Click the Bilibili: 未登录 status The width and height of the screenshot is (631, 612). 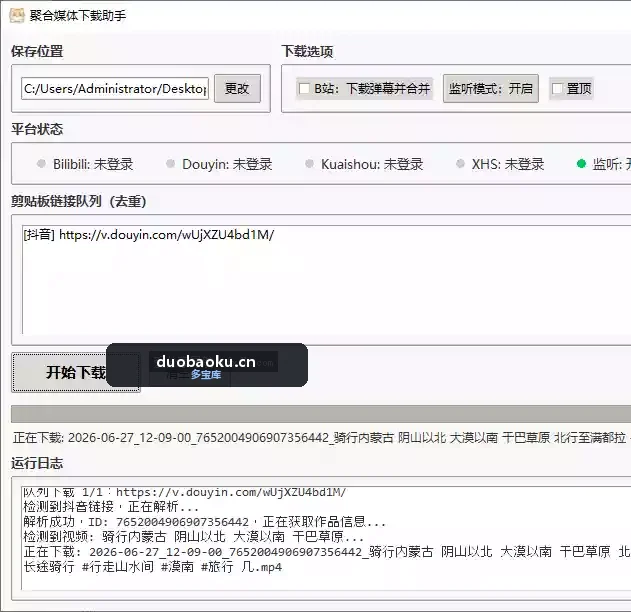pyautogui.click(x=93, y=164)
